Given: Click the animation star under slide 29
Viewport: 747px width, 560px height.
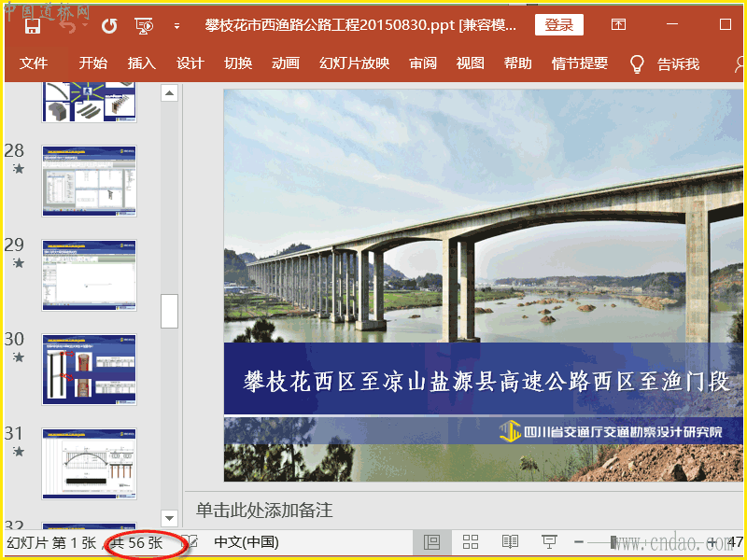Looking at the screenshot, I should (x=19, y=263).
